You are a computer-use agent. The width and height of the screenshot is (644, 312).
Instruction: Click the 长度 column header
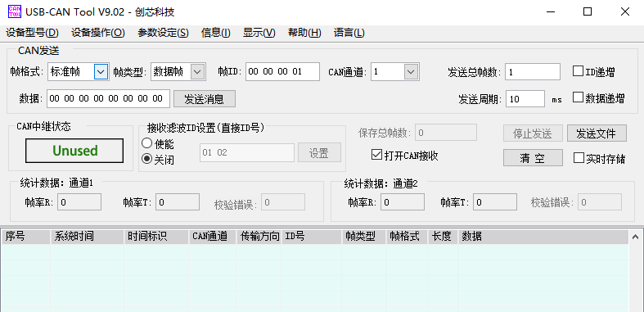[x=443, y=237]
